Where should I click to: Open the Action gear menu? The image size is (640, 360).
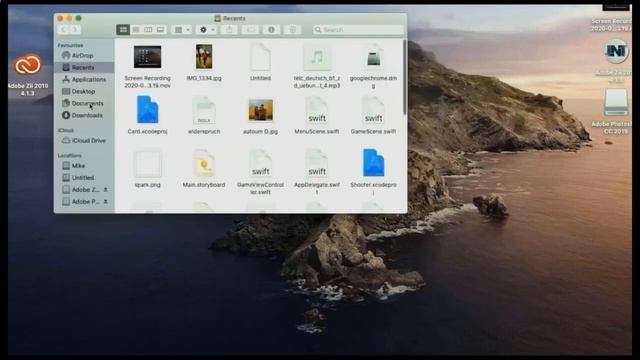tap(207, 30)
